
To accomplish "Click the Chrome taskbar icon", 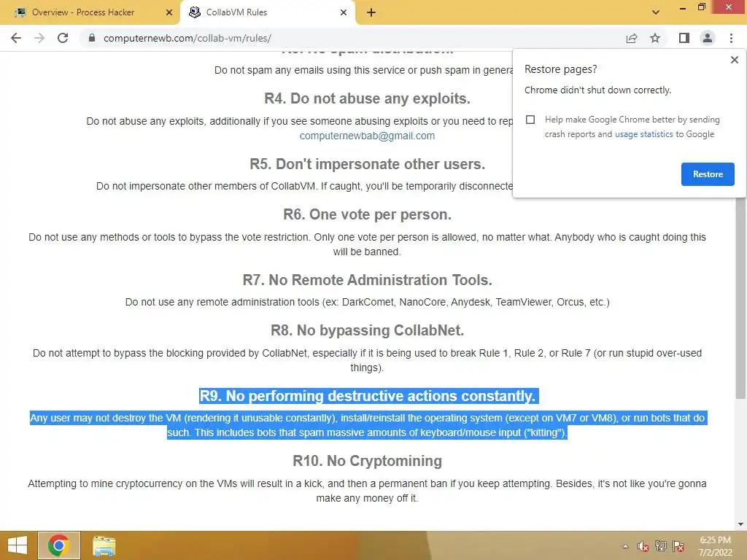I will pyautogui.click(x=58, y=545).
